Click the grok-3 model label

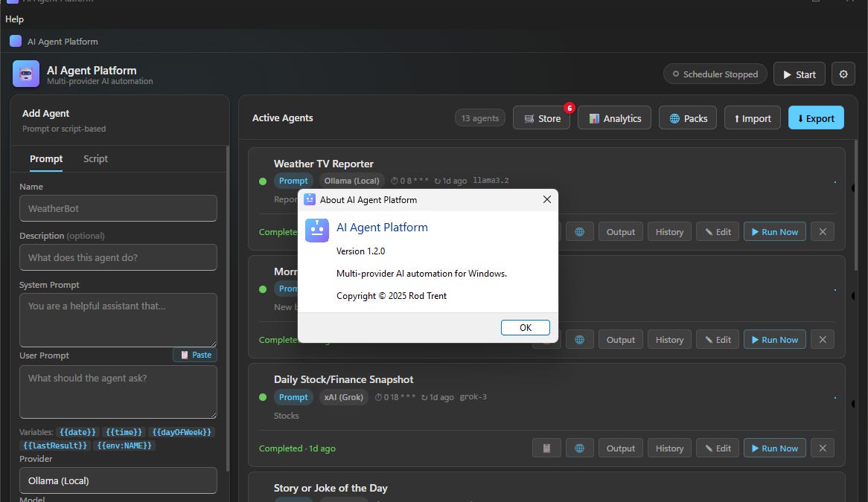(x=473, y=397)
